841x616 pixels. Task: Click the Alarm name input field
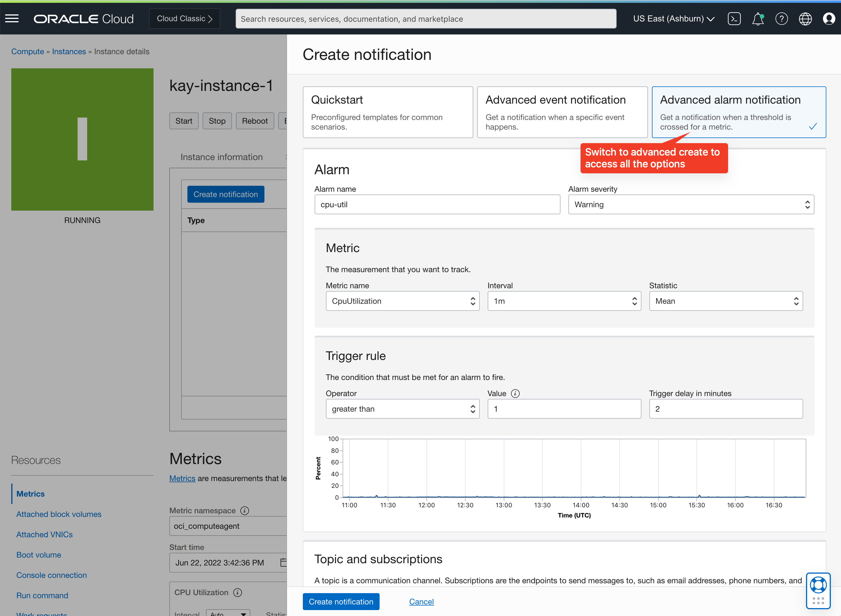[437, 204]
